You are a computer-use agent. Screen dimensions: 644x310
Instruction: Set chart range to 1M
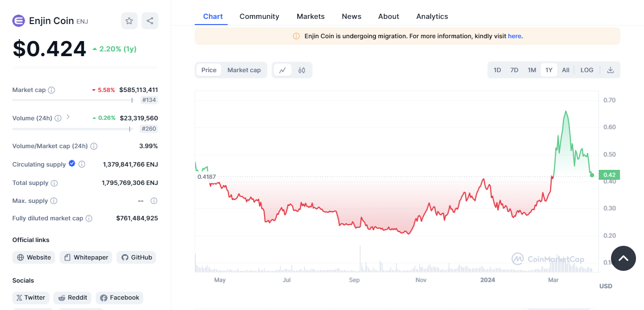pos(532,70)
